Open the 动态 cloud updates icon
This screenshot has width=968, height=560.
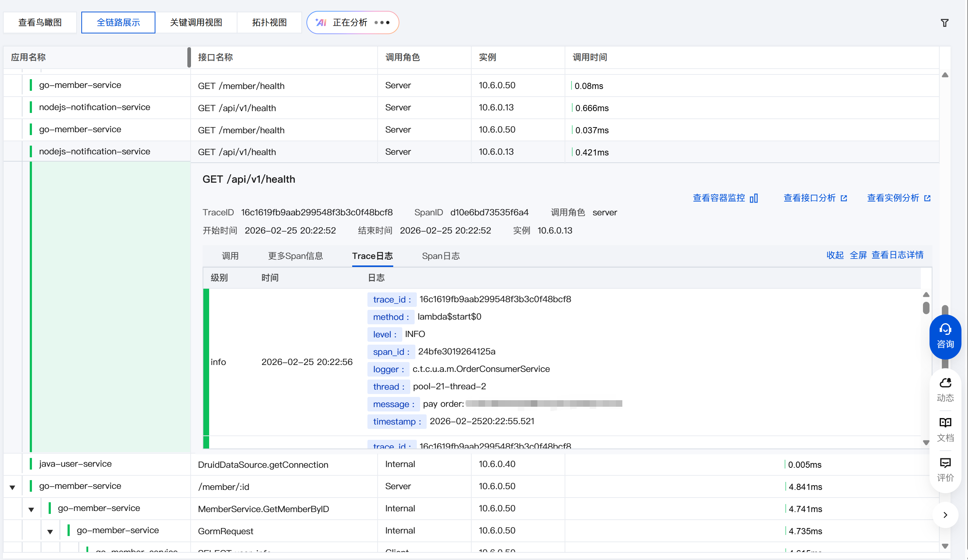click(x=945, y=389)
